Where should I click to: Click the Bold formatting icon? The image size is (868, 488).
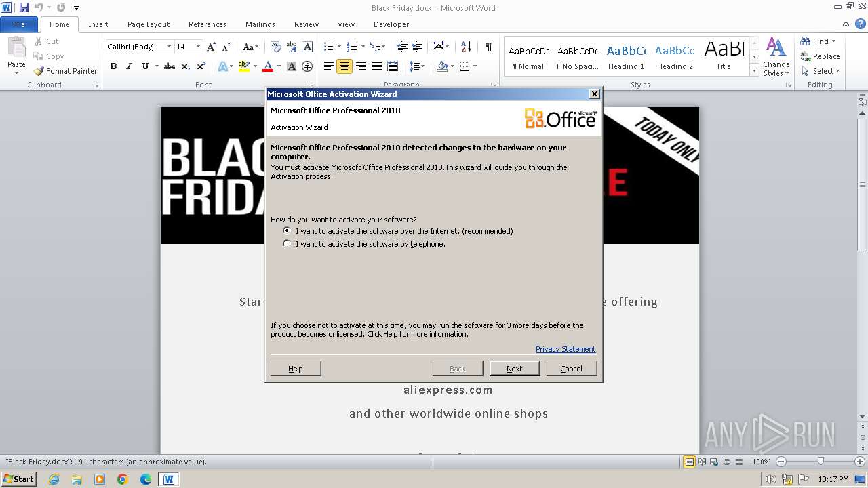tap(113, 66)
